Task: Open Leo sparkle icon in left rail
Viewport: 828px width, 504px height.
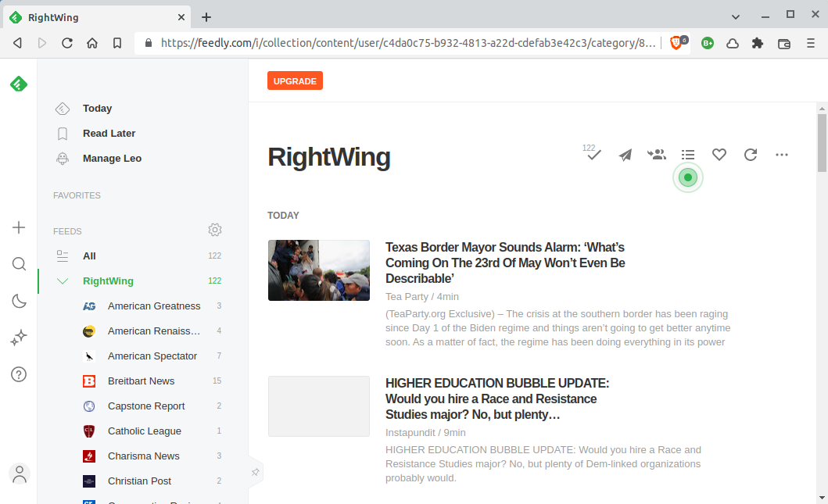Action: click(x=19, y=338)
